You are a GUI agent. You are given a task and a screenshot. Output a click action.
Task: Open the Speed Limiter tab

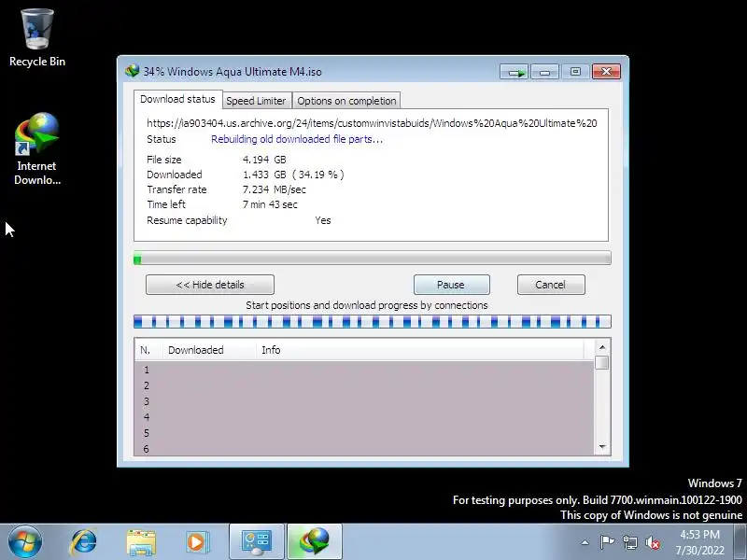coord(256,101)
